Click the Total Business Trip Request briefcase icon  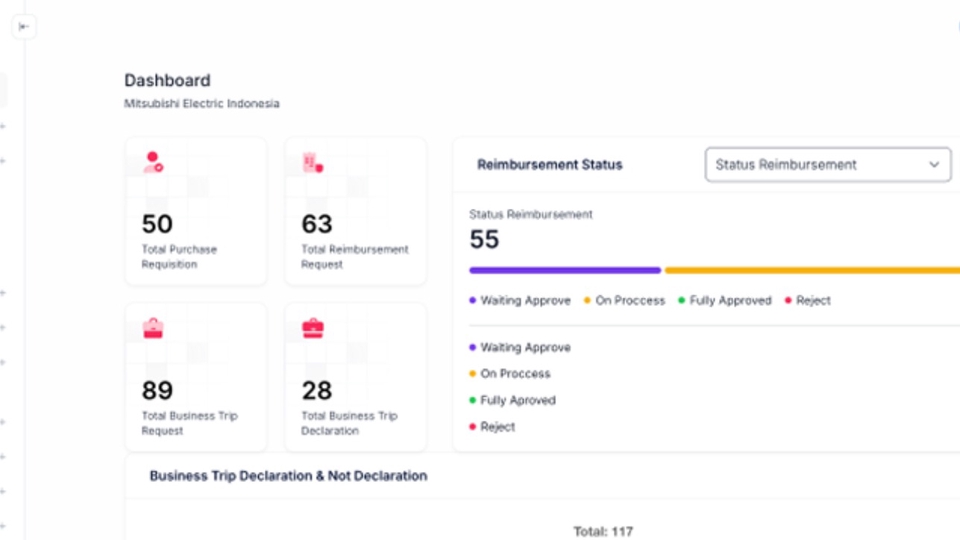click(x=153, y=328)
